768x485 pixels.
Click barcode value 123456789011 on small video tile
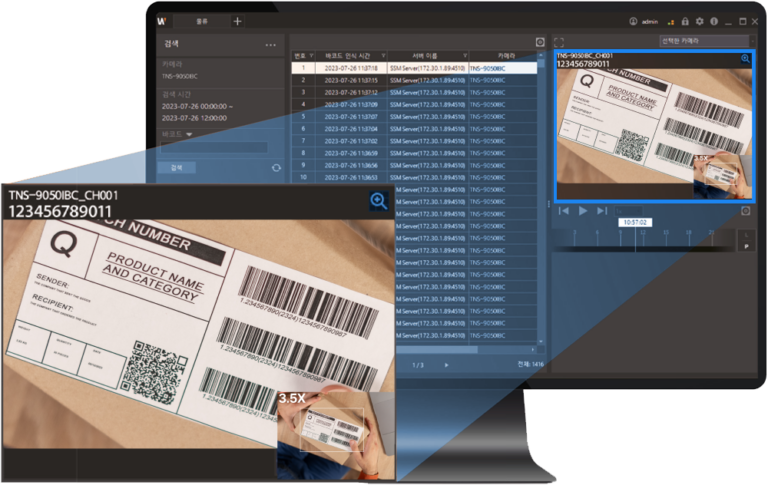[583, 64]
